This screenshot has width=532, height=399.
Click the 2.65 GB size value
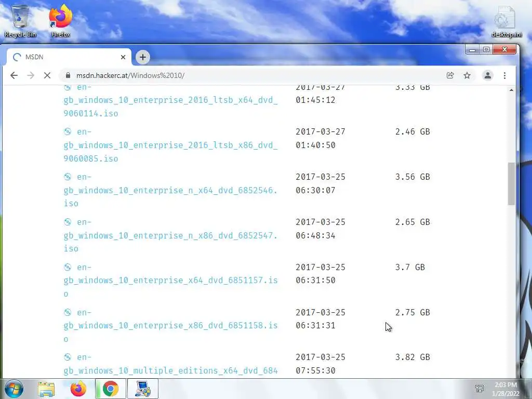(x=413, y=222)
